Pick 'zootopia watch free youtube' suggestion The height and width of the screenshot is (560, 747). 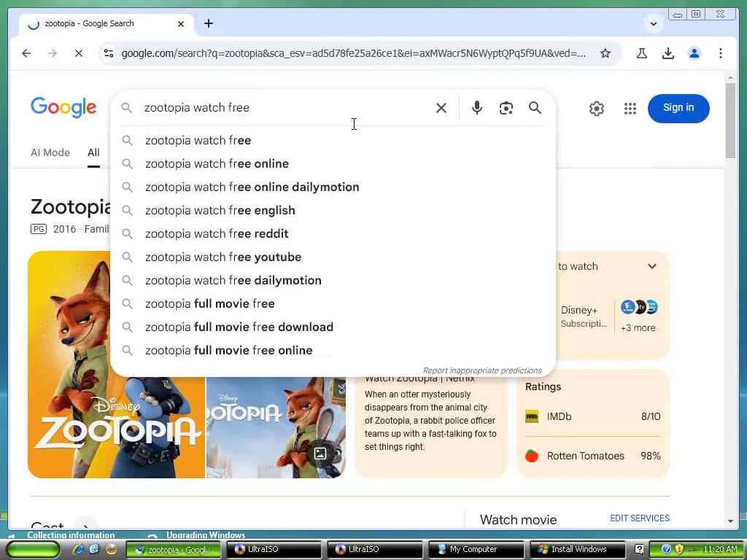point(333,257)
